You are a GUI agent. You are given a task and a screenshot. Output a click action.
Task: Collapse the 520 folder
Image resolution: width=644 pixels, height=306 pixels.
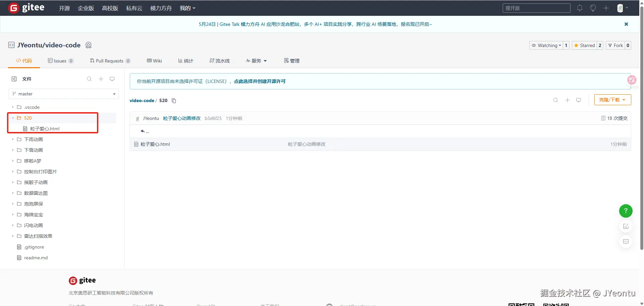tap(13, 118)
